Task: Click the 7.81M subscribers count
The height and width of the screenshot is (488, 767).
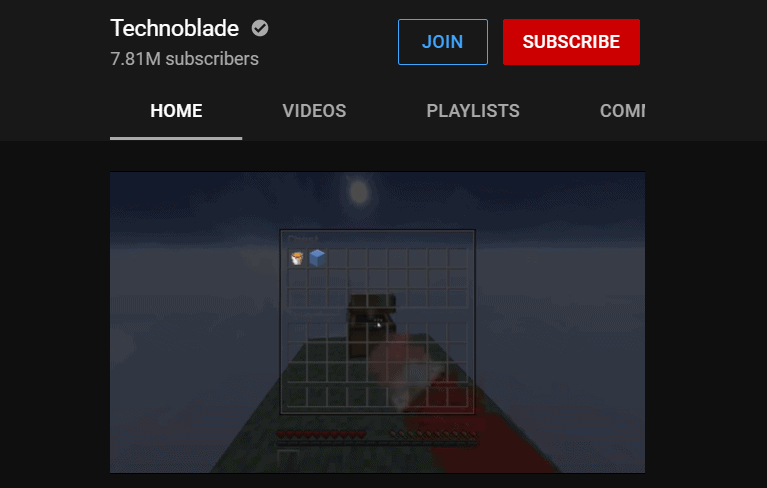Action: coord(184,59)
